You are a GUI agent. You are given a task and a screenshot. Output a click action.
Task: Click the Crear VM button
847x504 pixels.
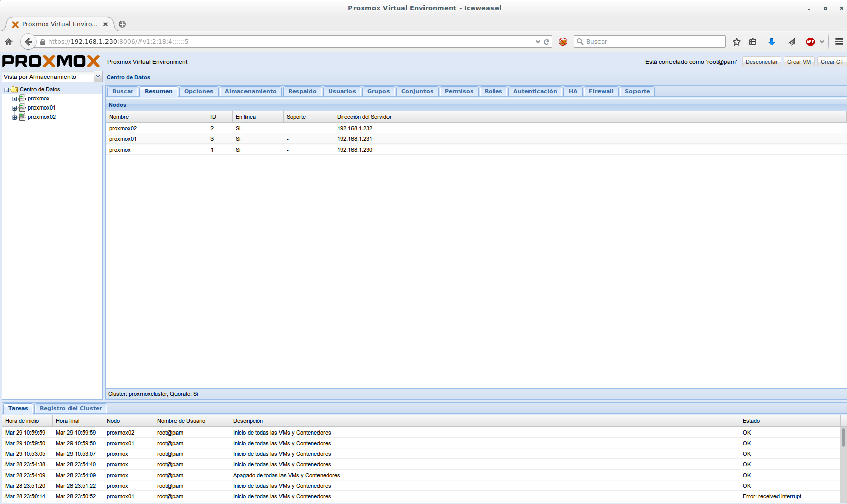799,62
